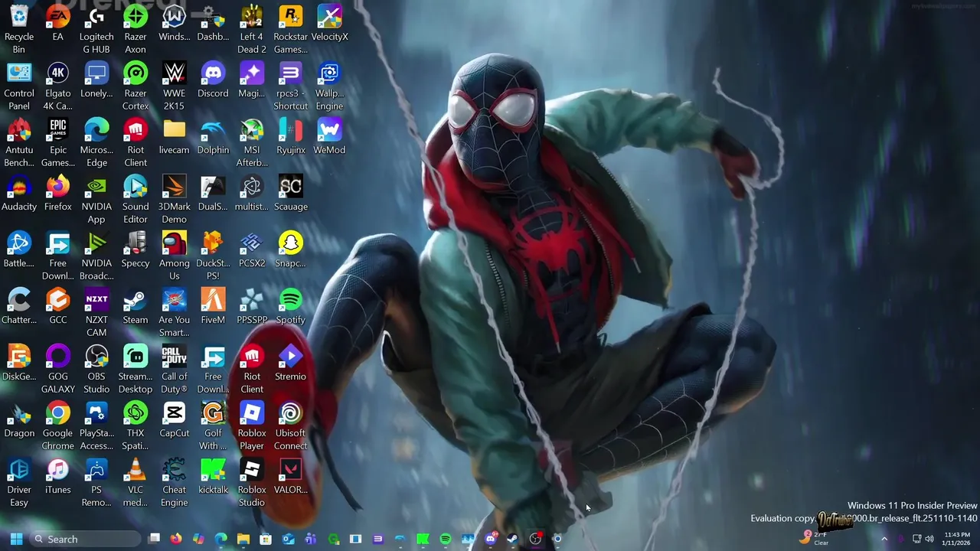This screenshot has height=551, width=980.
Task: Launch VALORANT desktop shortcut
Action: coord(291,476)
